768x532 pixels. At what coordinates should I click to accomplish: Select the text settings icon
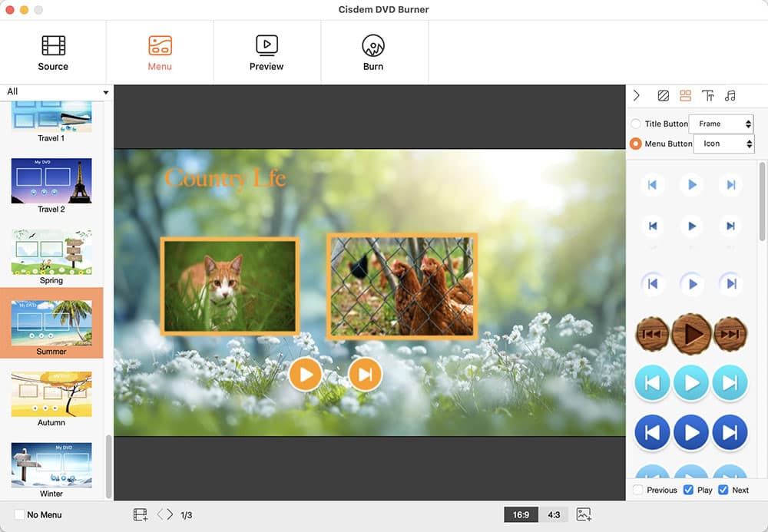coord(707,96)
